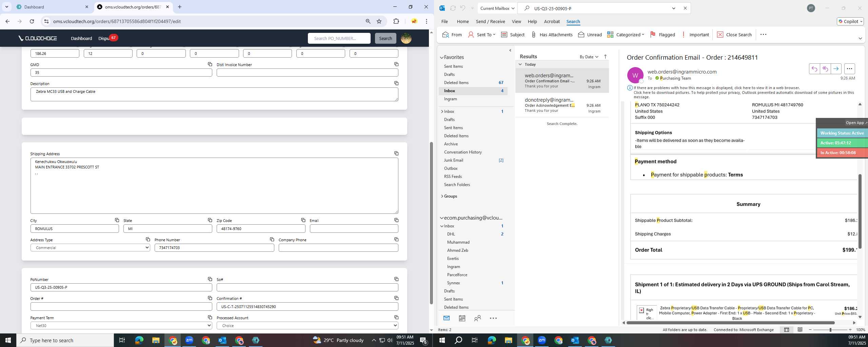
Task: Open Windows Start menu on left taskbar
Action: tap(8, 340)
